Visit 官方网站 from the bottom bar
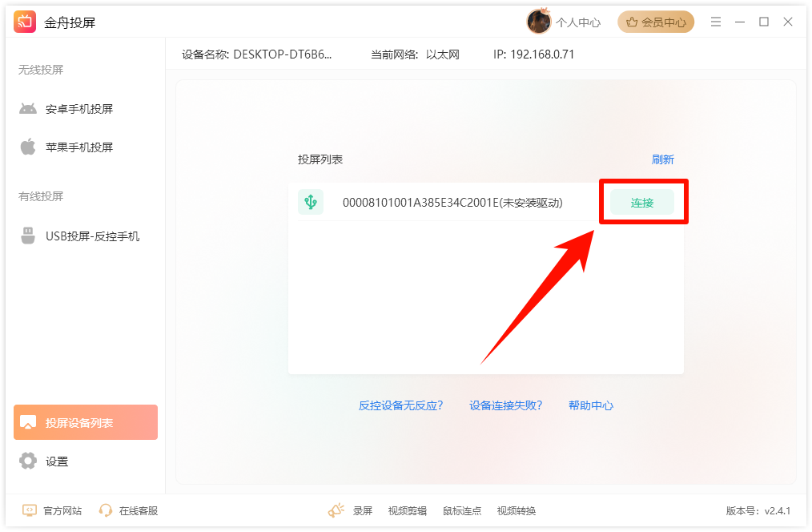The width and height of the screenshot is (812, 532). 62,510
